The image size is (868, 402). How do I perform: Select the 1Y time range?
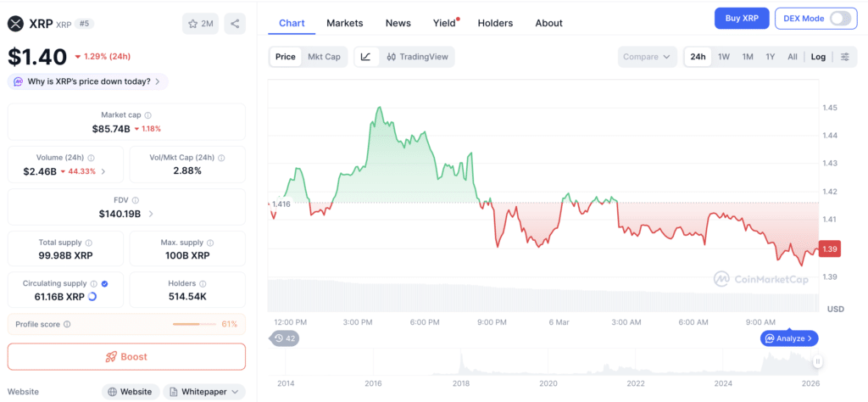(x=770, y=57)
